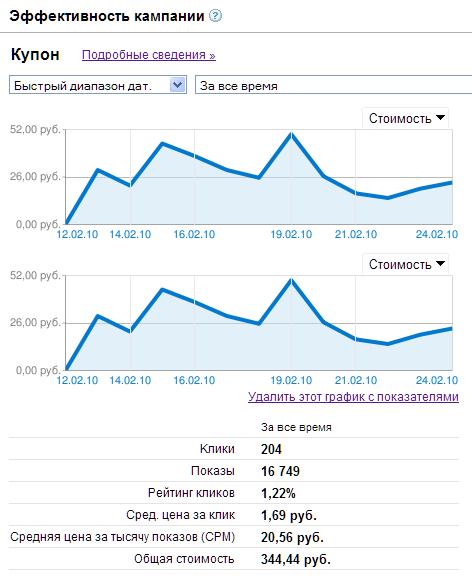Open the За все время date range box
Viewport: 472px width, 578px height.
pos(333,85)
